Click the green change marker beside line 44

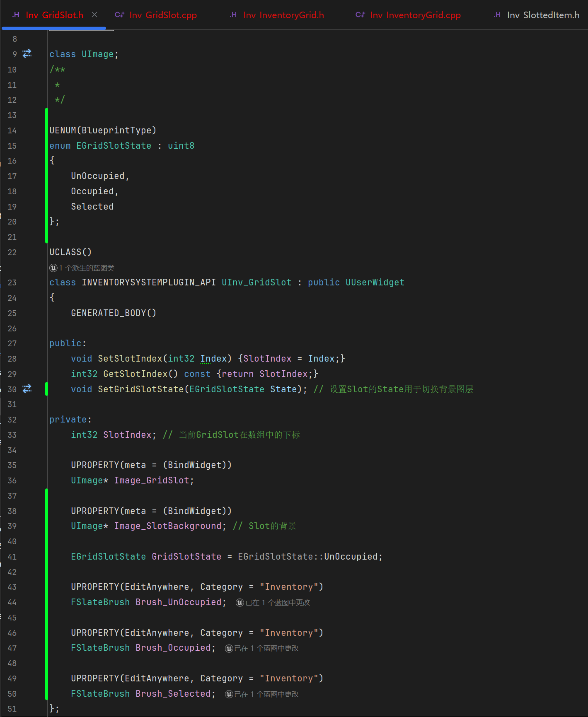46,602
